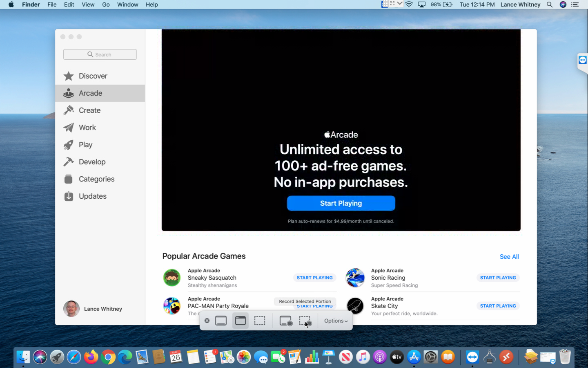The height and width of the screenshot is (368, 588).
Task: Open Reminders from the Dock
Action: click(x=210, y=357)
